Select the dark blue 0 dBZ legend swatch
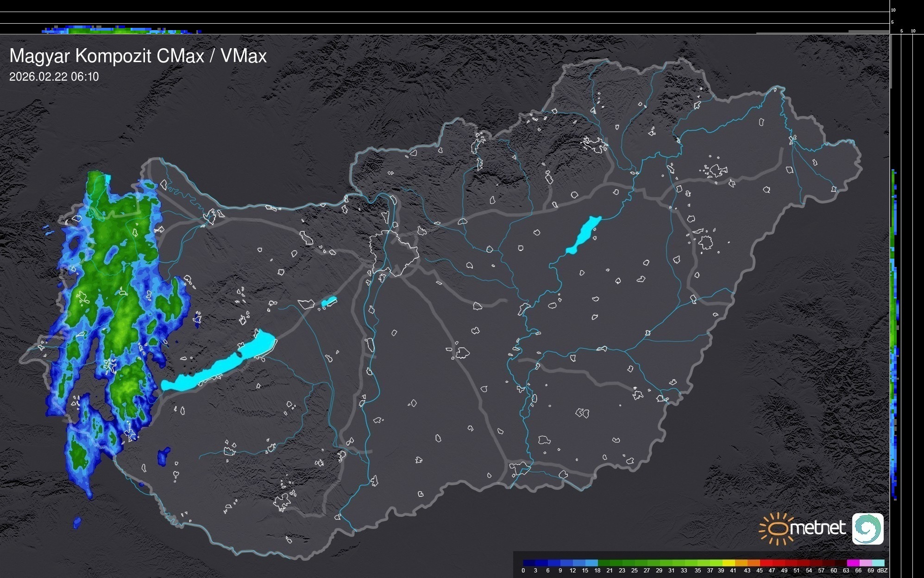The height and width of the screenshot is (578, 924). point(529,563)
